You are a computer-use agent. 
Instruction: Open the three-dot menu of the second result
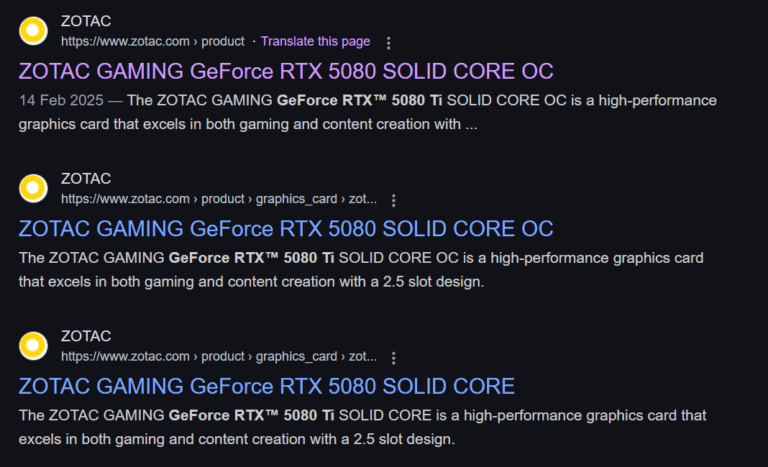coord(393,200)
